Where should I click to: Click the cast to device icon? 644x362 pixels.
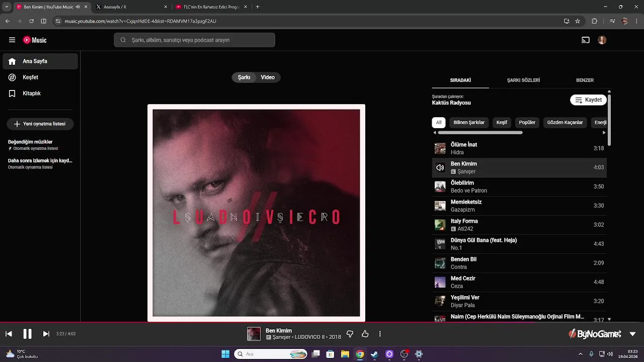coord(585,40)
